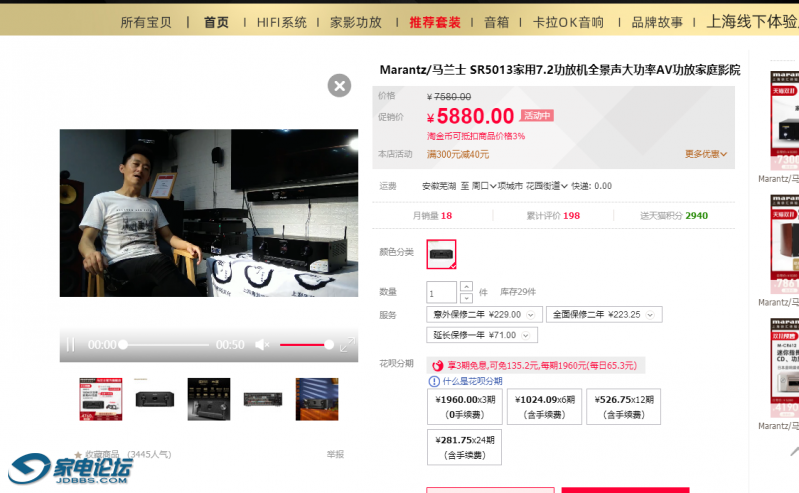Open HIFI系统 category
Viewport: 799px width, 493px height.
point(282,22)
